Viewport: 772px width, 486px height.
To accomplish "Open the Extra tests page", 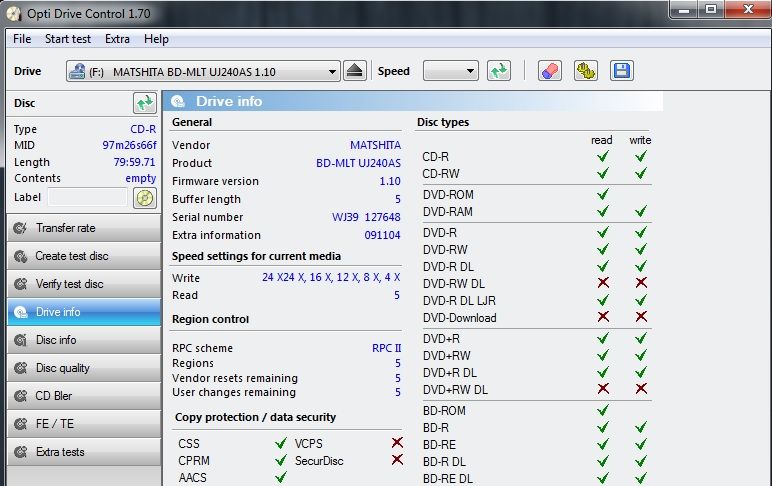I will [84, 452].
